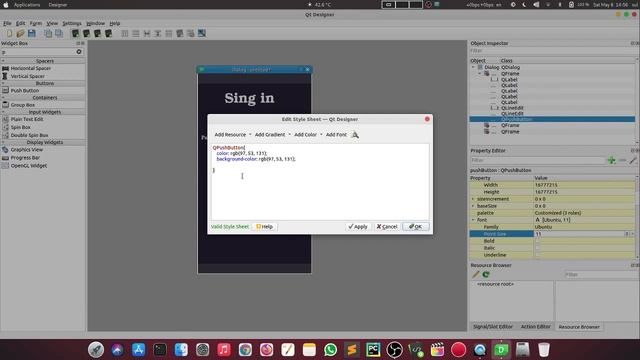The image size is (640, 360).
Task: Click the Open Form folder icon
Action: tap(20, 33)
